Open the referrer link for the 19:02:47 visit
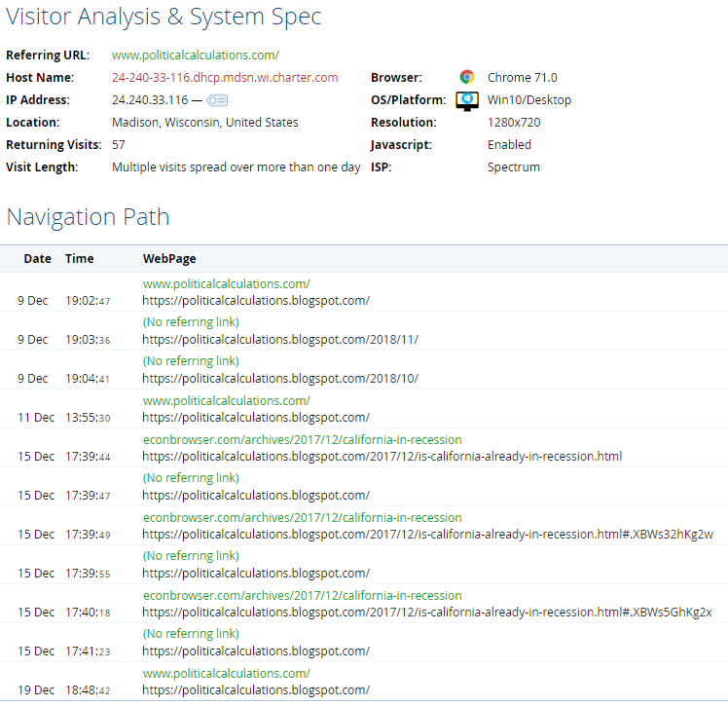 pos(227,283)
